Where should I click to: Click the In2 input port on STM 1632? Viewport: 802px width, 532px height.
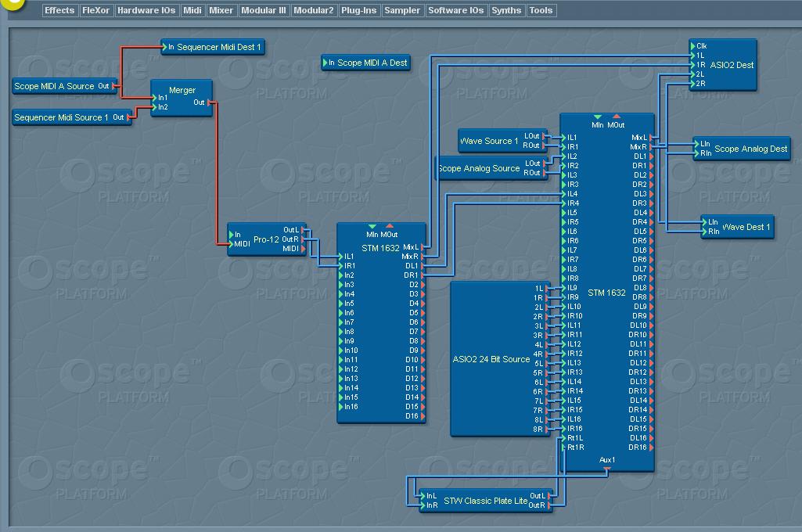pyautogui.click(x=340, y=275)
